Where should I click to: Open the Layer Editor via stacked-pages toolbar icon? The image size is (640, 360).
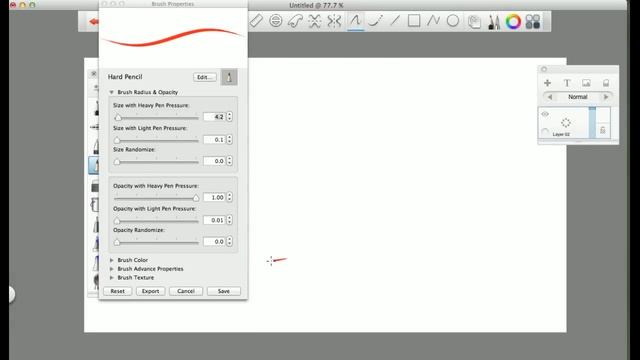pos(474,22)
